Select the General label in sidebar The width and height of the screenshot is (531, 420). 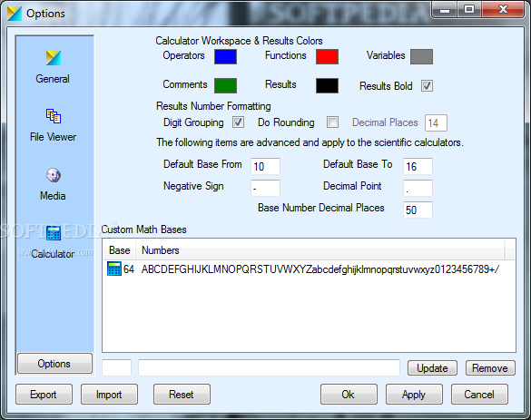point(53,79)
